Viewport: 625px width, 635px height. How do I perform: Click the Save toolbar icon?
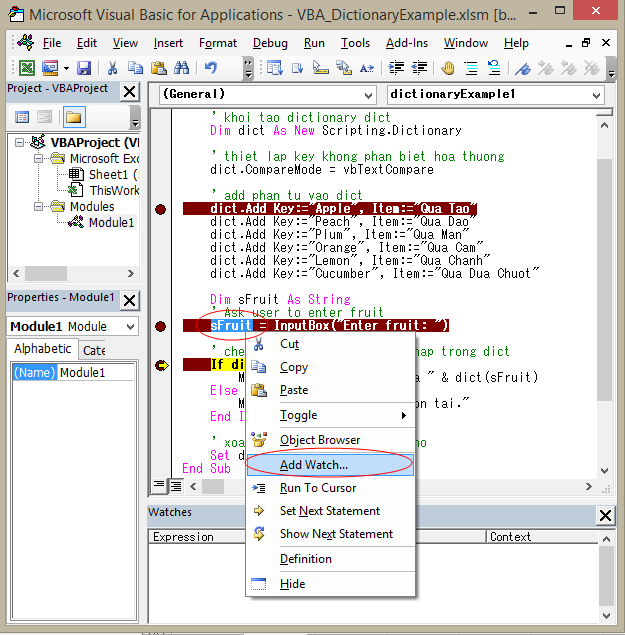point(84,68)
